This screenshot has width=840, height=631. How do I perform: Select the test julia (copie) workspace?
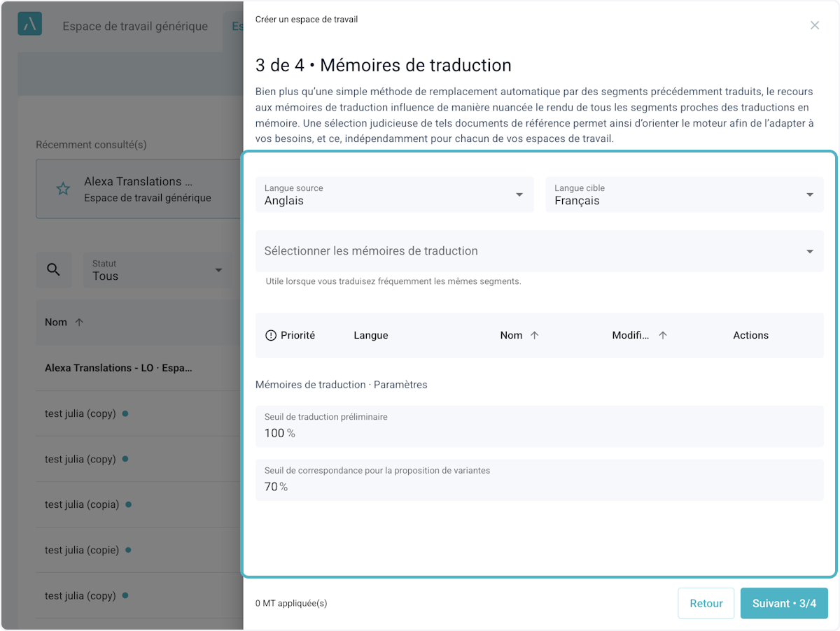click(82, 550)
